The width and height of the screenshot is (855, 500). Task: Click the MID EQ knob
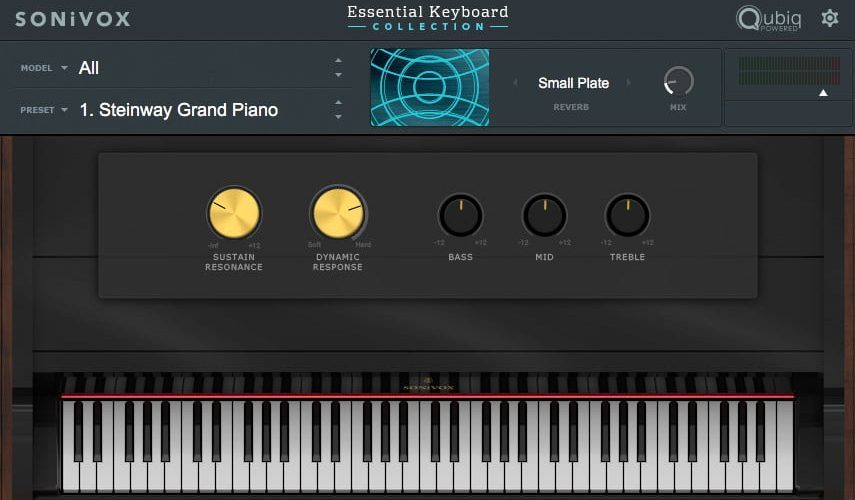click(x=544, y=215)
